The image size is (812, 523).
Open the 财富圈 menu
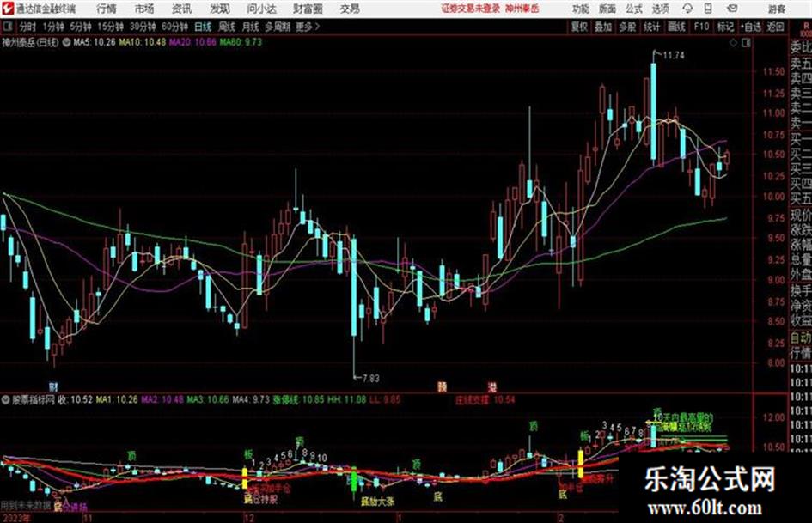pyautogui.click(x=308, y=9)
